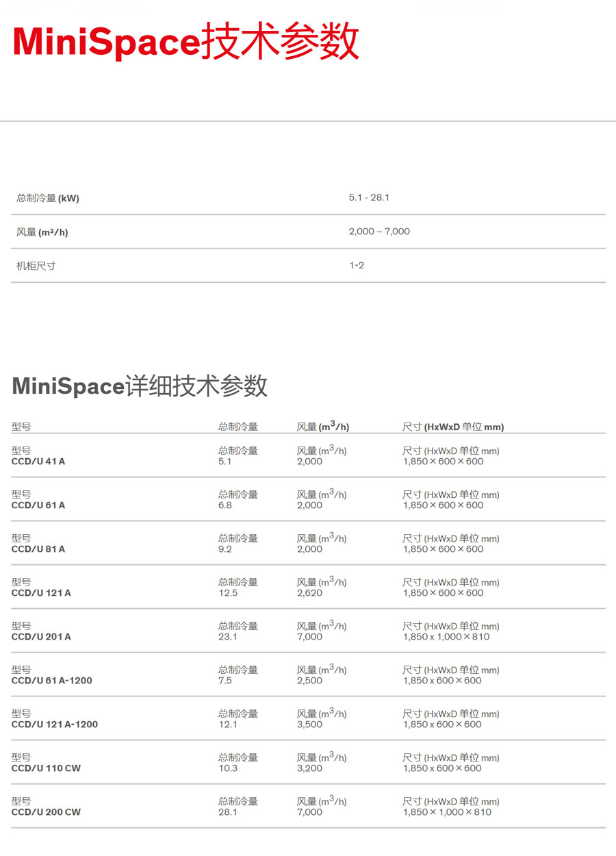Screen dimensions: 616x856
Task: Click the MiniSpace技术参数 red heading
Action: pyautogui.click(x=185, y=41)
